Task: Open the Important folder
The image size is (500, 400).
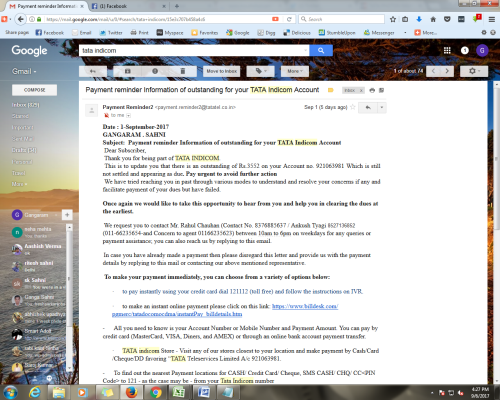Action: [22, 127]
